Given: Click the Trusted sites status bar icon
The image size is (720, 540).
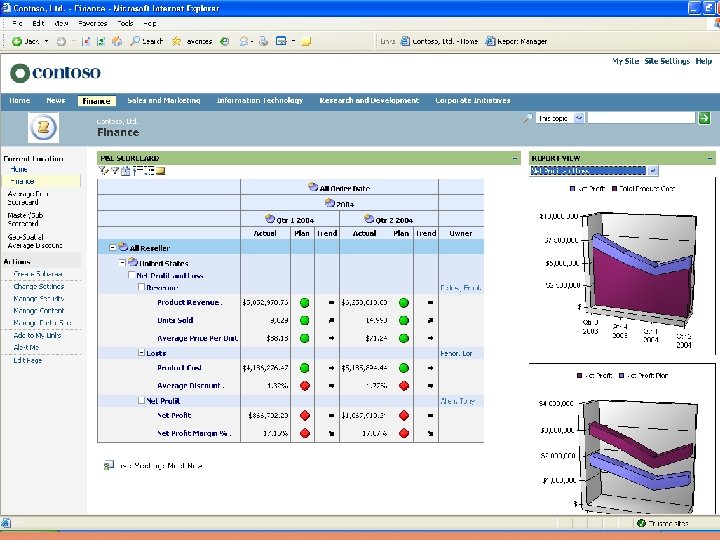Looking at the screenshot, I should (641, 523).
